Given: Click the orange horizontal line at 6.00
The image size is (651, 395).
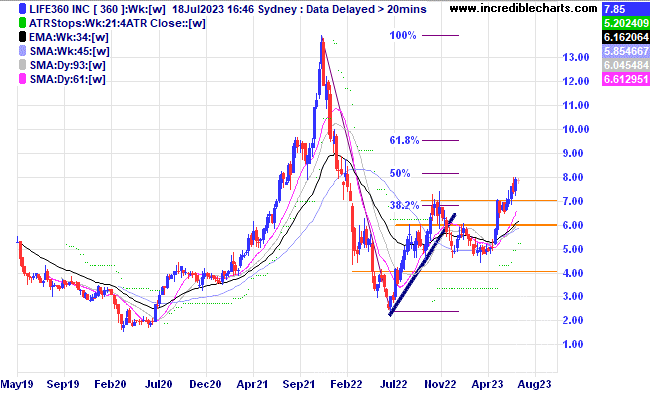Looking at the screenshot, I should (x=476, y=225).
